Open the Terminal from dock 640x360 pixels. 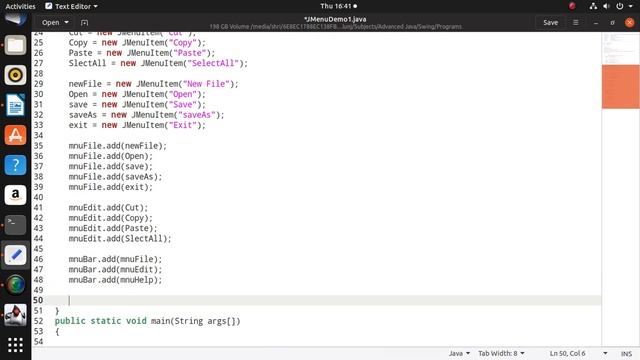coord(15,225)
